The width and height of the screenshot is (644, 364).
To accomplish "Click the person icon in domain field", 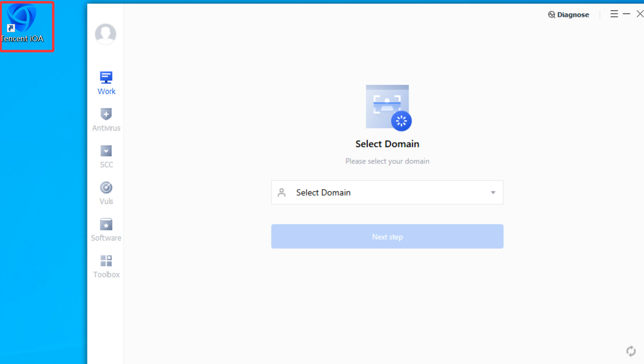I will [282, 192].
